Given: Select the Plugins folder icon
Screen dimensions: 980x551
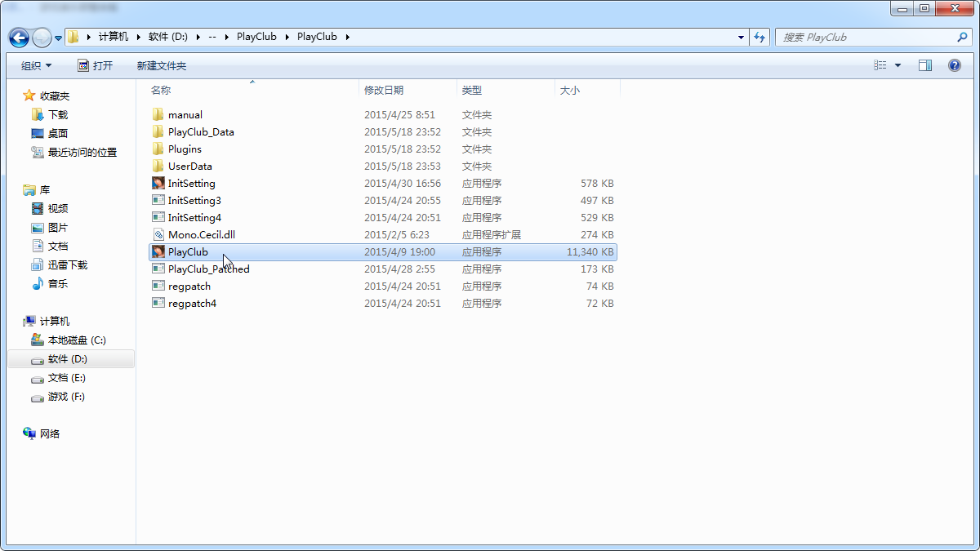Looking at the screenshot, I should (x=158, y=149).
